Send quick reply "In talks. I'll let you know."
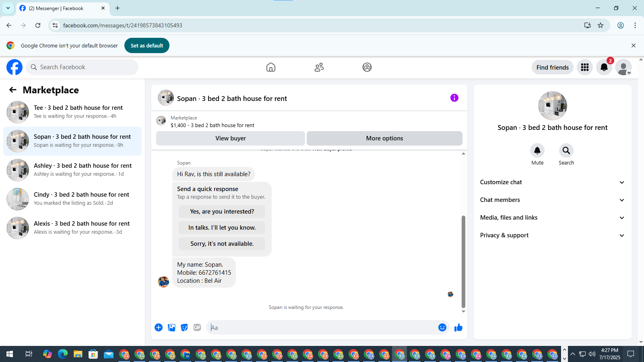 click(x=222, y=228)
